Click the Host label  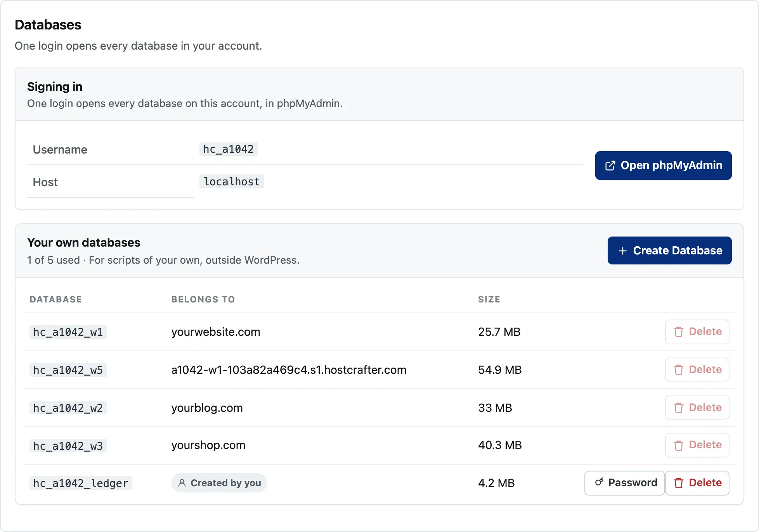(x=45, y=182)
